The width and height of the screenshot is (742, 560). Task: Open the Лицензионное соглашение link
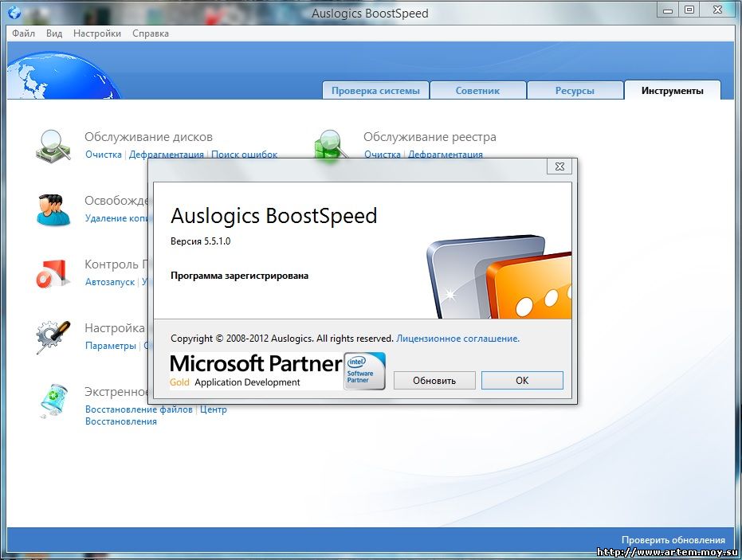(x=457, y=339)
